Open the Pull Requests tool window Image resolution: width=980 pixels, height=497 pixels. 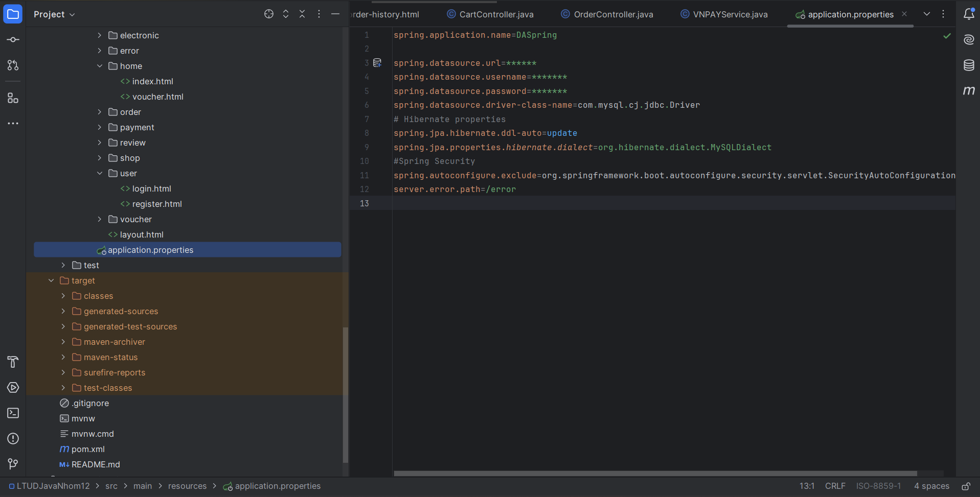point(13,65)
